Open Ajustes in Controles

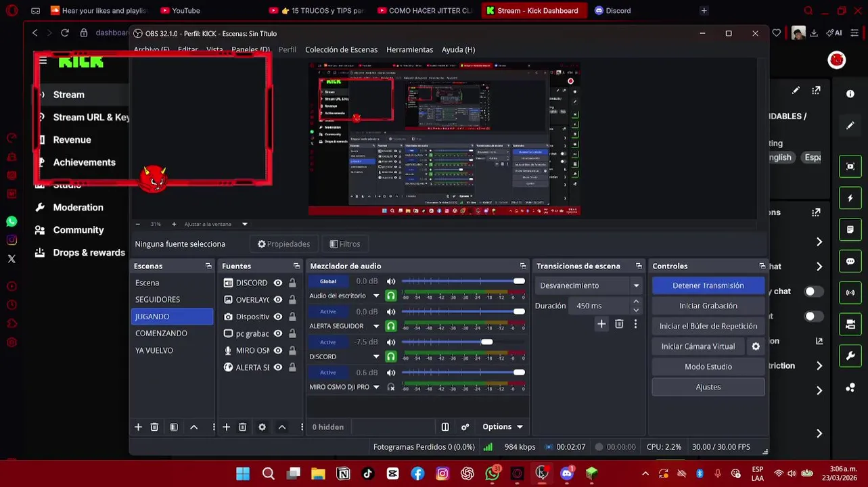(x=708, y=387)
